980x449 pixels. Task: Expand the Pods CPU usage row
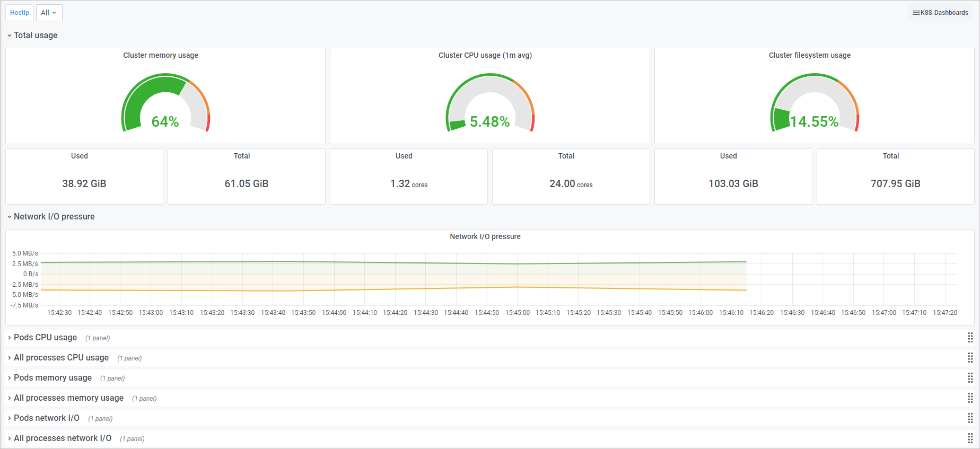(42, 338)
